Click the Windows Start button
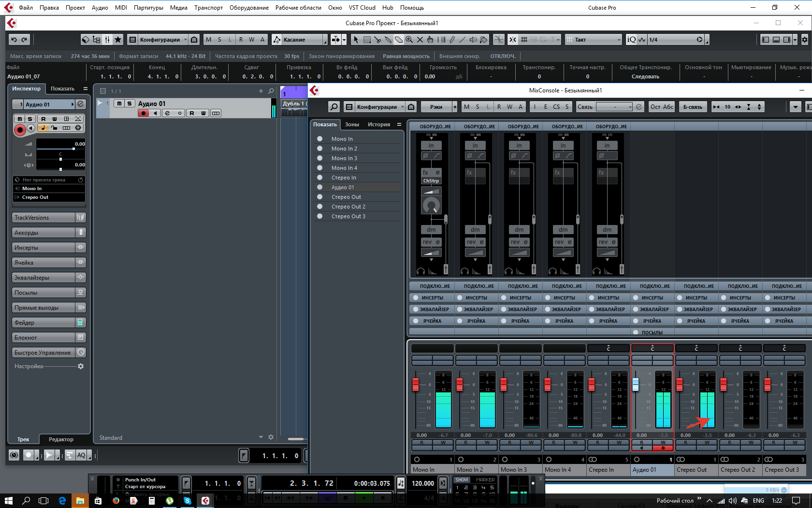The image size is (812, 508). tap(8, 501)
